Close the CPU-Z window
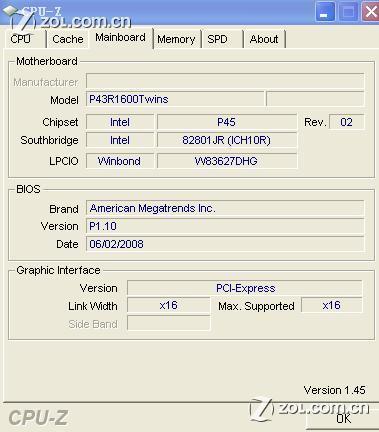This screenshot has height=432, width=379. pyautogui.click(x=371, y=12)
